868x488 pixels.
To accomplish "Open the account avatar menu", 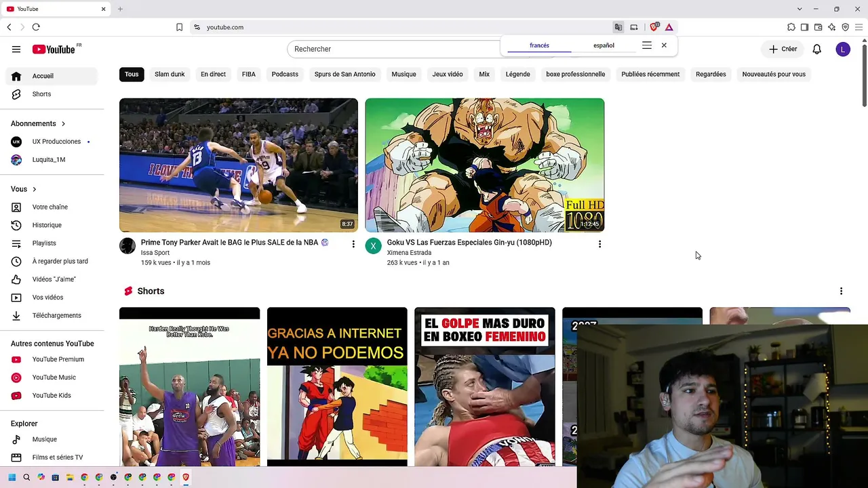I will 843,49.
